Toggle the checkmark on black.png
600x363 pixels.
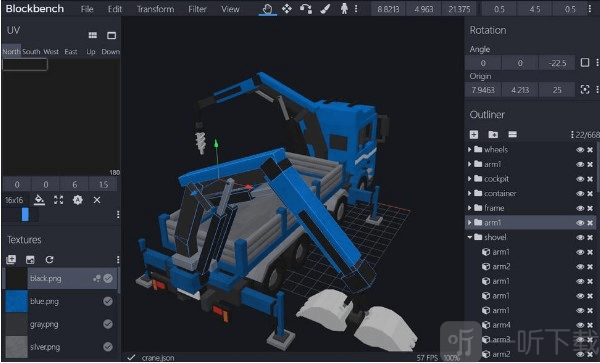point(108,278)
